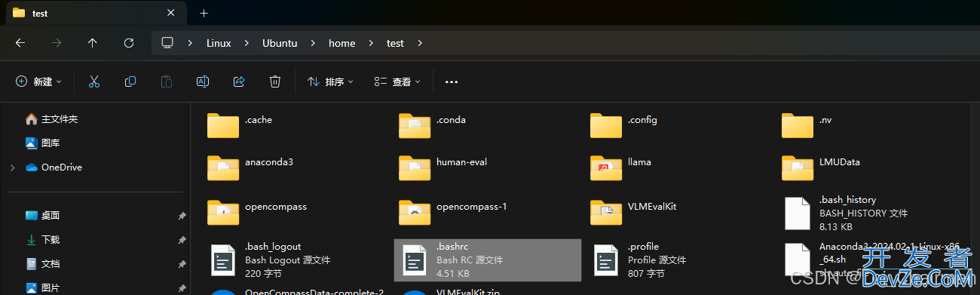Select the anaconda3 folder
The image size is (980, 295).
click(x=251, y=167)
